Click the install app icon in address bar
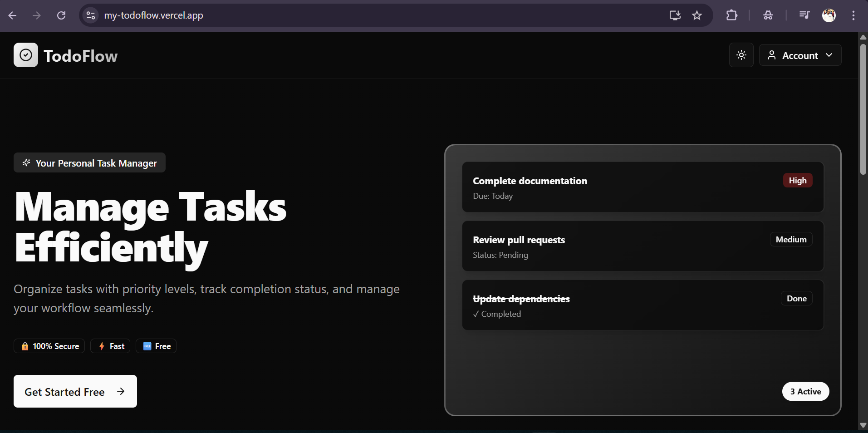The height and width of the screenshot is (433, 868). [x=675, y=15]
